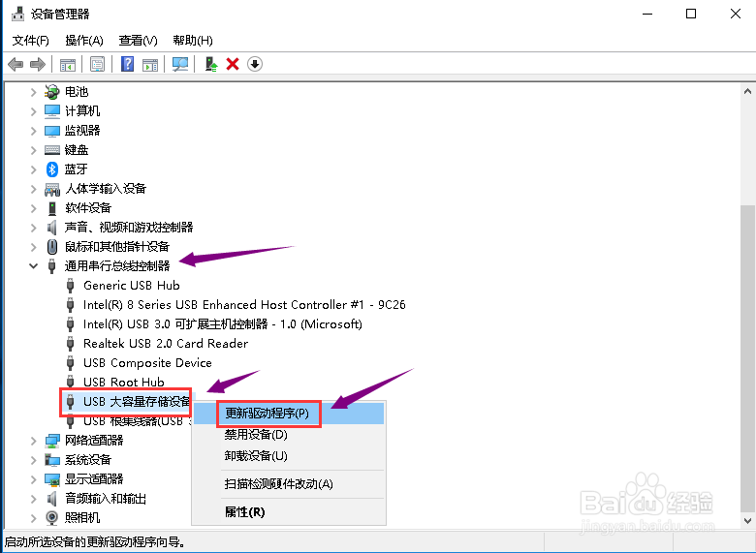Collapse the 通用串行总线控制器 category
Image resolution: width=756 pixels, height=553 pixels.
33,266
